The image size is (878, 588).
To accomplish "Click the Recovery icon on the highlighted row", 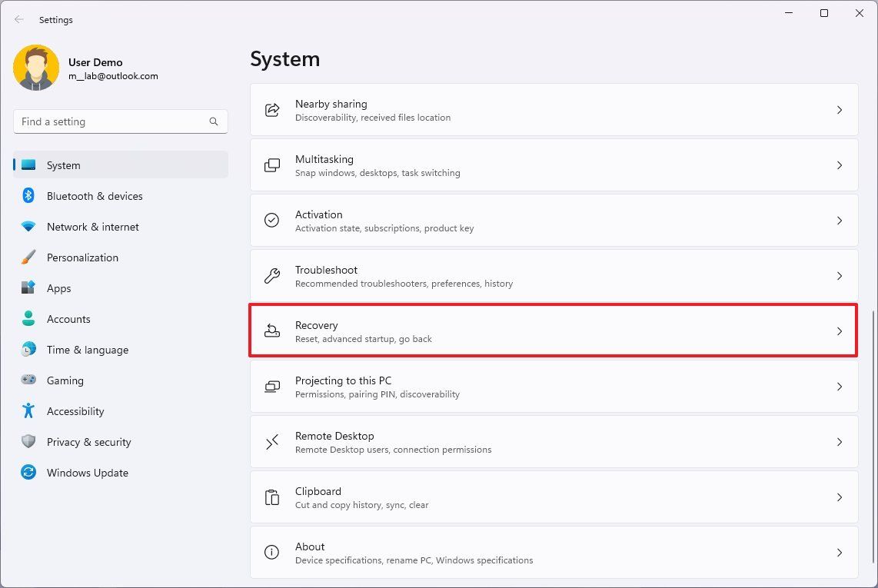I will [272, 331].
